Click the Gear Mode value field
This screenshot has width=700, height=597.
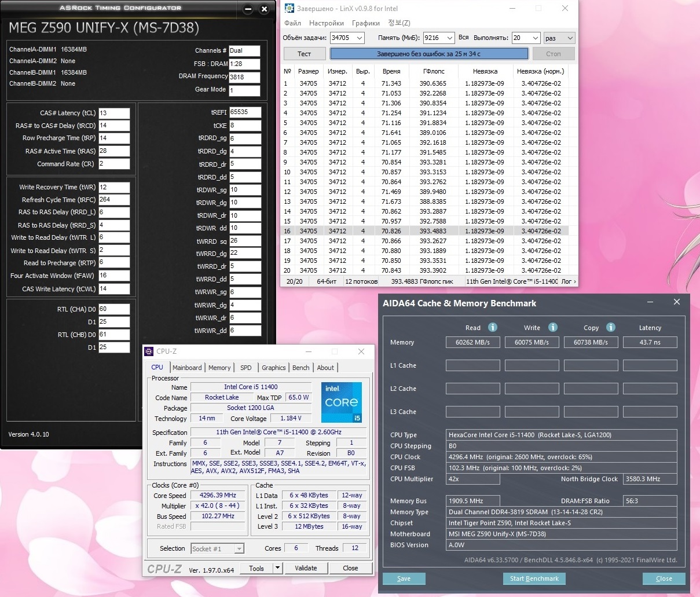pyautogui.click(x=244, y=90)
